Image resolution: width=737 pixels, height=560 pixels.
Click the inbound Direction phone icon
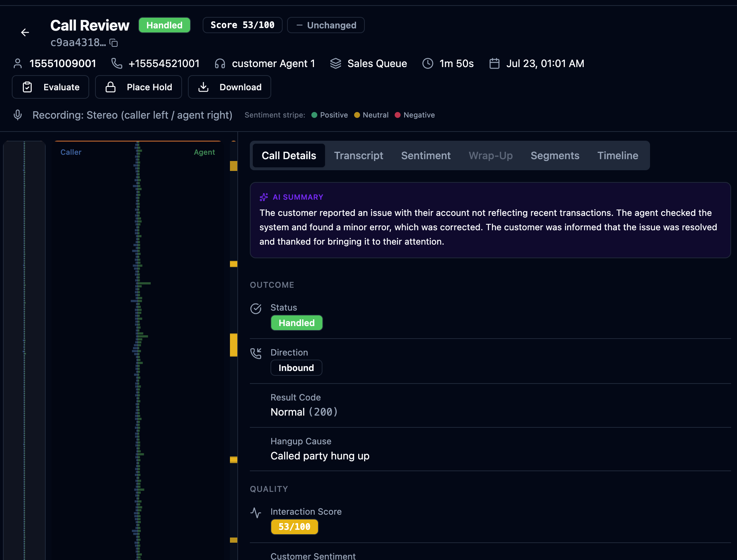[256, 353]
